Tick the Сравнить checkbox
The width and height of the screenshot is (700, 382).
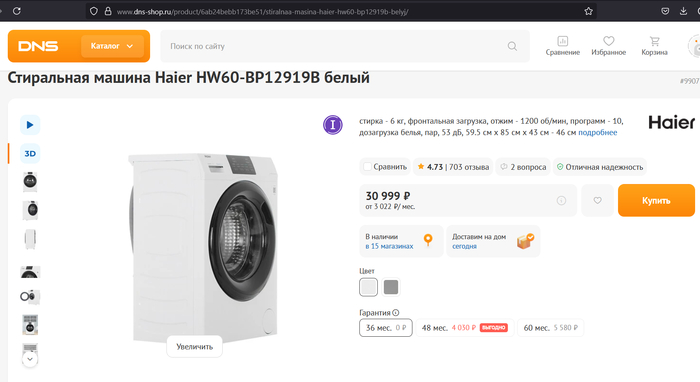pos(367,166)
